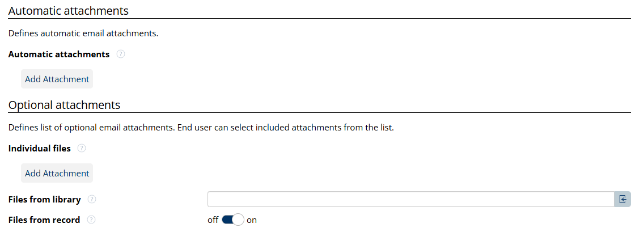Open the Files from record help icon
644x232 pixels.
pyautogui.click(x=91, y=220)
